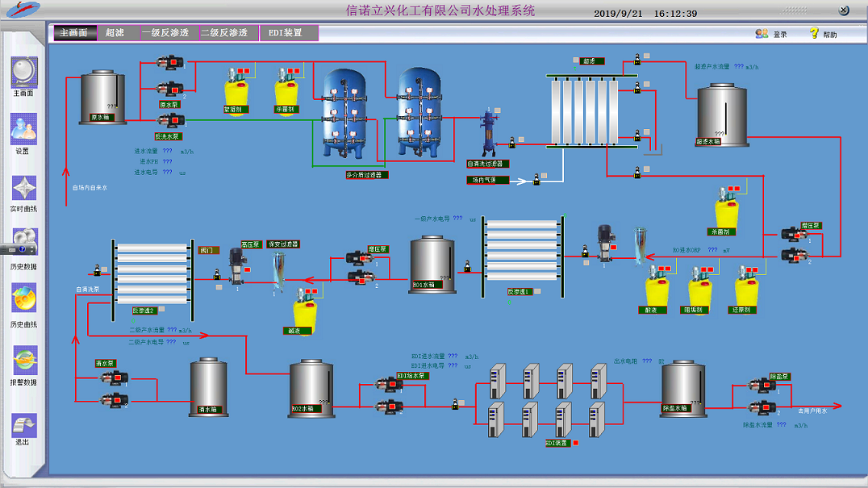
Task: Select the 原水箱 raw water tank
Action: pos(102,97)
